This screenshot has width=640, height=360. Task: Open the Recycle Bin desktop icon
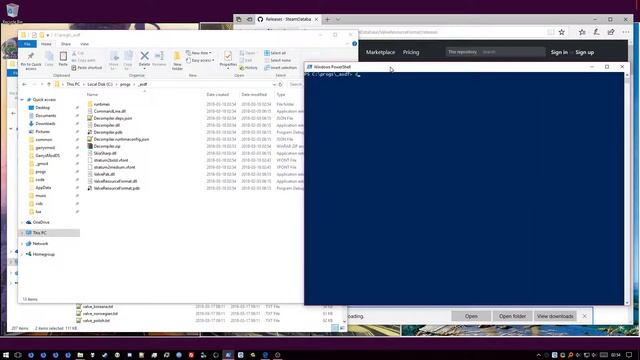[x=12, y=13]
